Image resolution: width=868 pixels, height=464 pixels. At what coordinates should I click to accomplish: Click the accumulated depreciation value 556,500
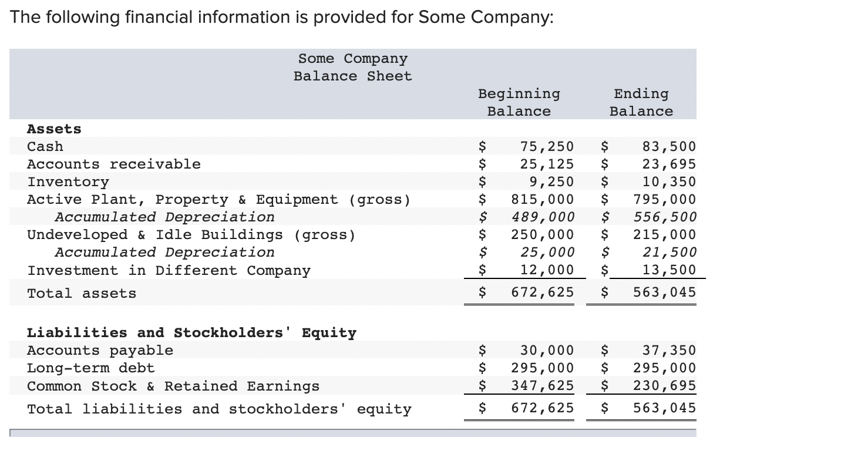coord(664,217)
